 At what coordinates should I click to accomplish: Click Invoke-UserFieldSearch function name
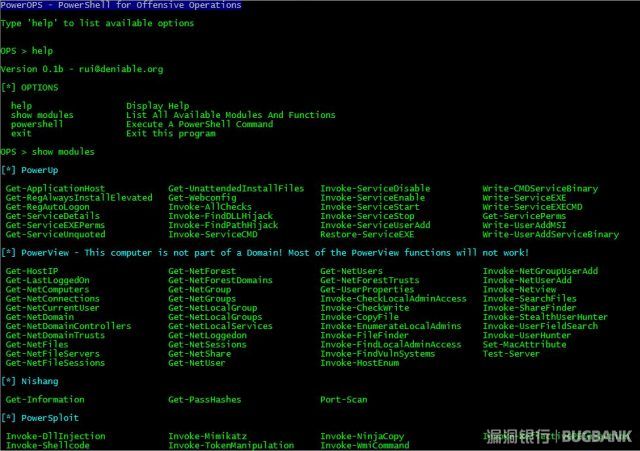[540, 326]
